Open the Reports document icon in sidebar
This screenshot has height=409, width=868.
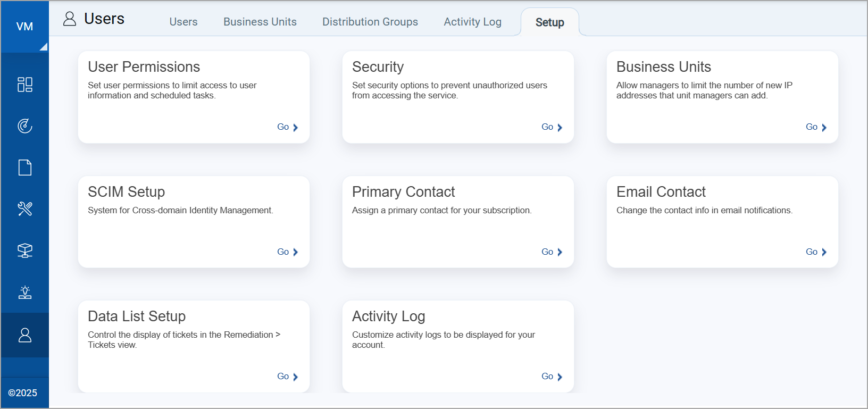[x=25, y=168]
